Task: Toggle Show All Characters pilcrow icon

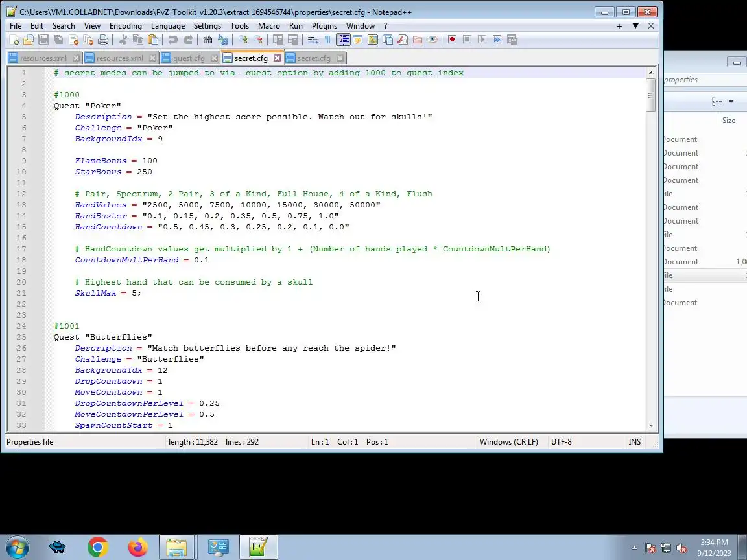Action: click(327, 40)
